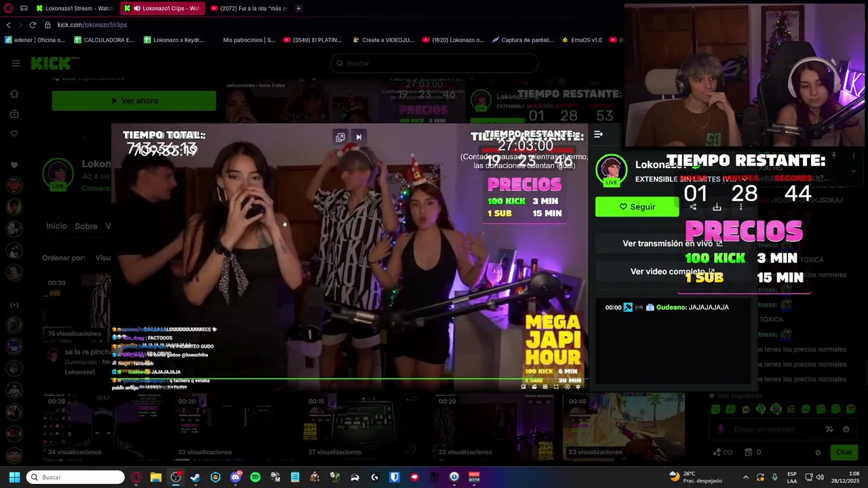The width and height of the screenshot is (868, 488).
Task: Open chat settings gear icon
Action: point(818,452)
